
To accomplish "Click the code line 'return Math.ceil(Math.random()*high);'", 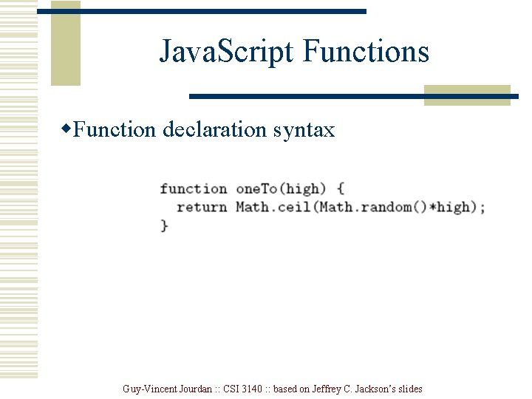I will point(331,207).
